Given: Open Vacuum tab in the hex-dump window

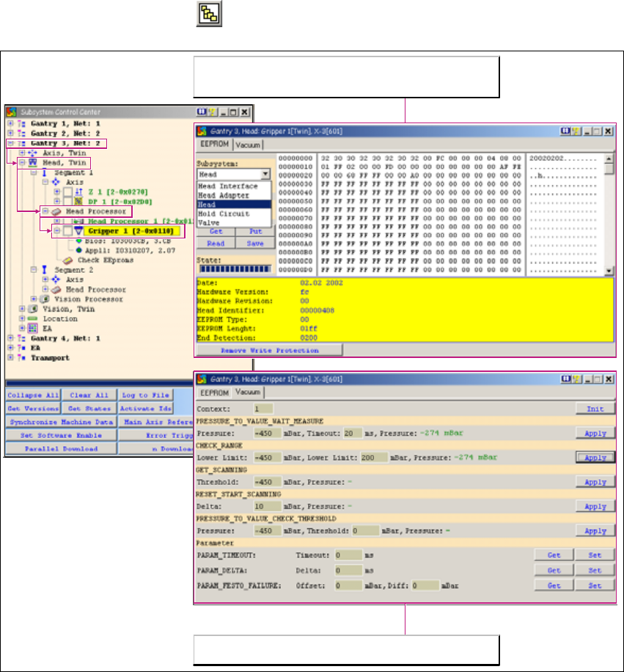Looking at the screenshot, I should click(248, 145).
